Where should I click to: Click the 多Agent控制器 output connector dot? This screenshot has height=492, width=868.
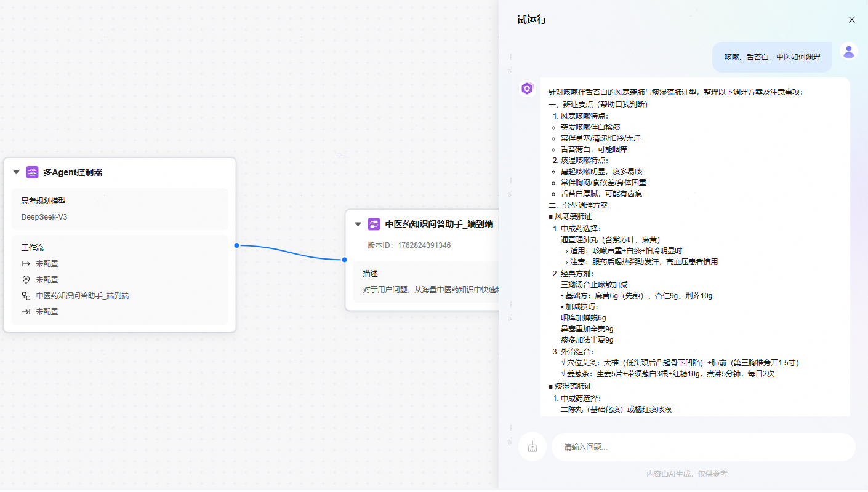(x=236, y=245)
